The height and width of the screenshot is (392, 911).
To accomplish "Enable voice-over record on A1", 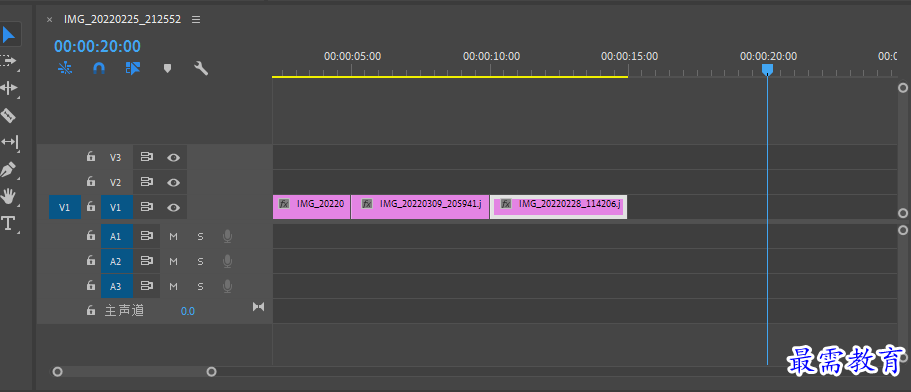I will 228,236.
